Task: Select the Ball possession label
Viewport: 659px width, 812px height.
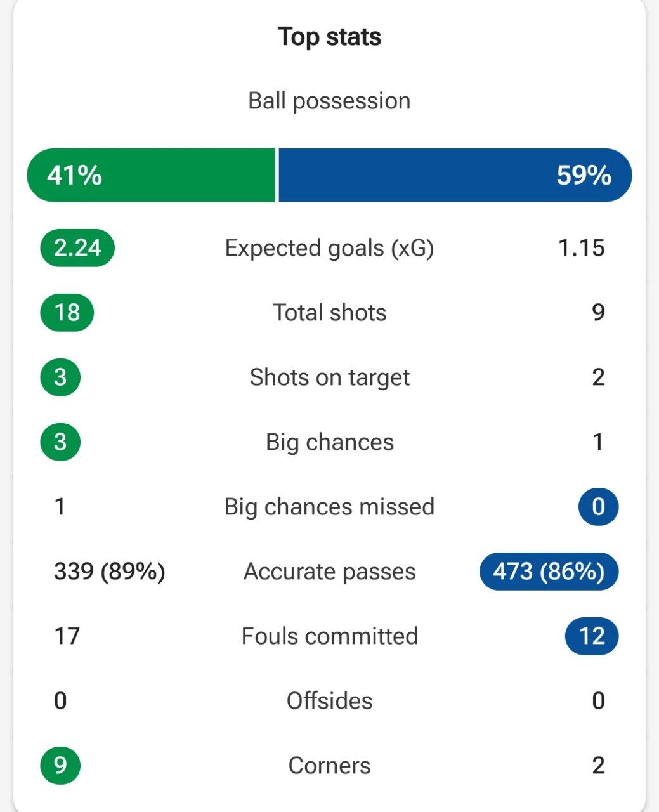Action: [329, 101]
